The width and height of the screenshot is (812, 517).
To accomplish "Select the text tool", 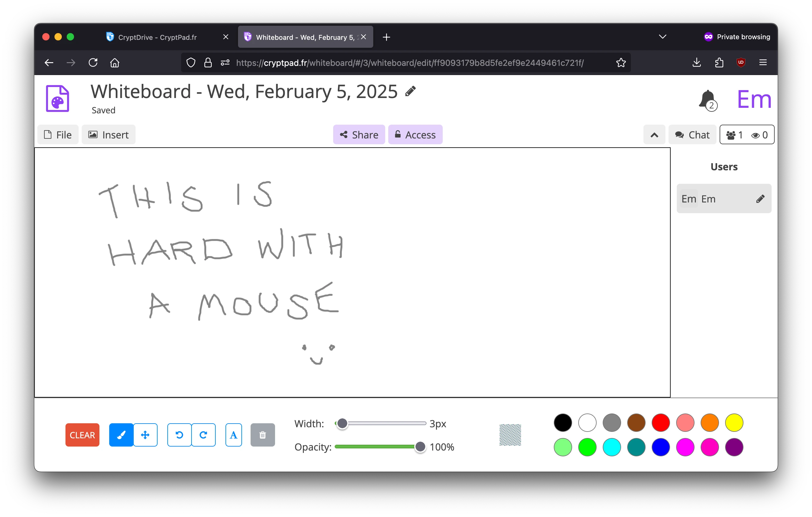I will (233, 435).
